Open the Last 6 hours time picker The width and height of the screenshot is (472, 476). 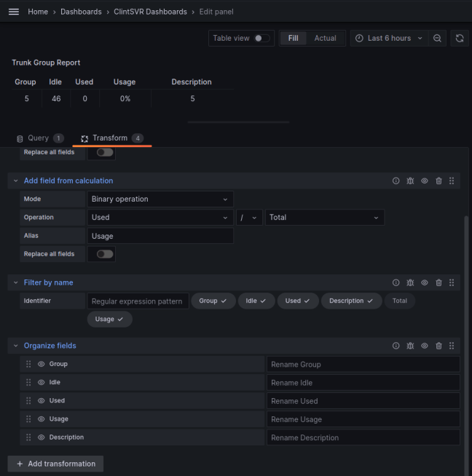pyautogui.click(x=389, y=39)
